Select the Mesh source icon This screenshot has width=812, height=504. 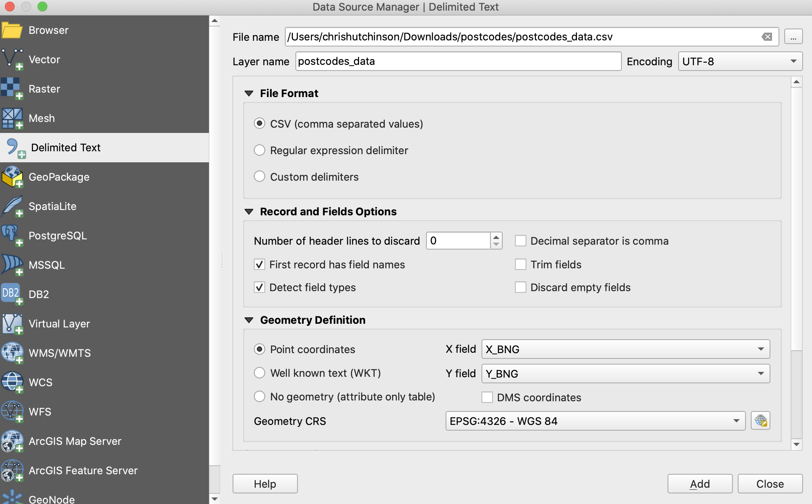(12, 118)
